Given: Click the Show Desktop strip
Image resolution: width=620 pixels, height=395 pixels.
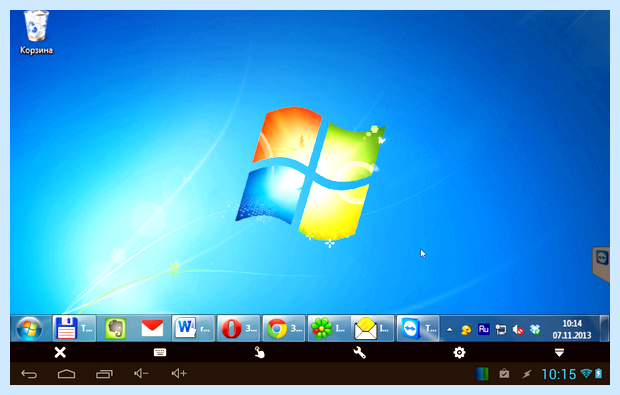Looking at the screenshot, I should click(x=604, y=328).
